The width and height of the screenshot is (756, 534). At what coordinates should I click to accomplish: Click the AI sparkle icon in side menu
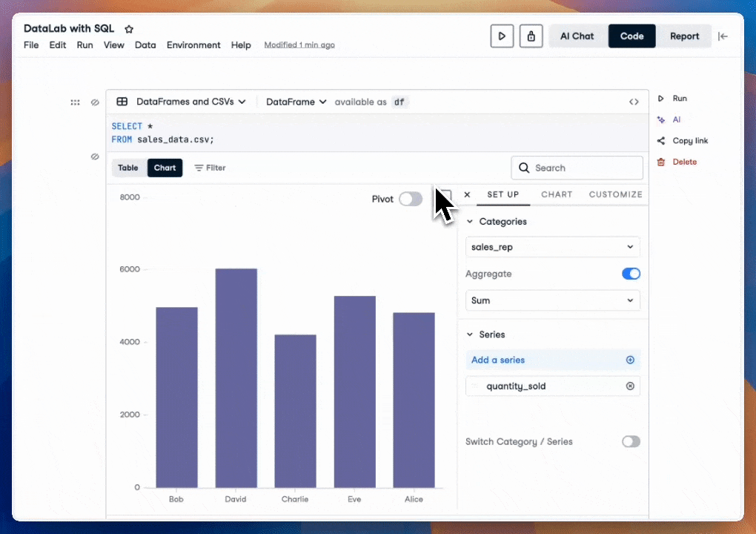click(x=661, y=119)
